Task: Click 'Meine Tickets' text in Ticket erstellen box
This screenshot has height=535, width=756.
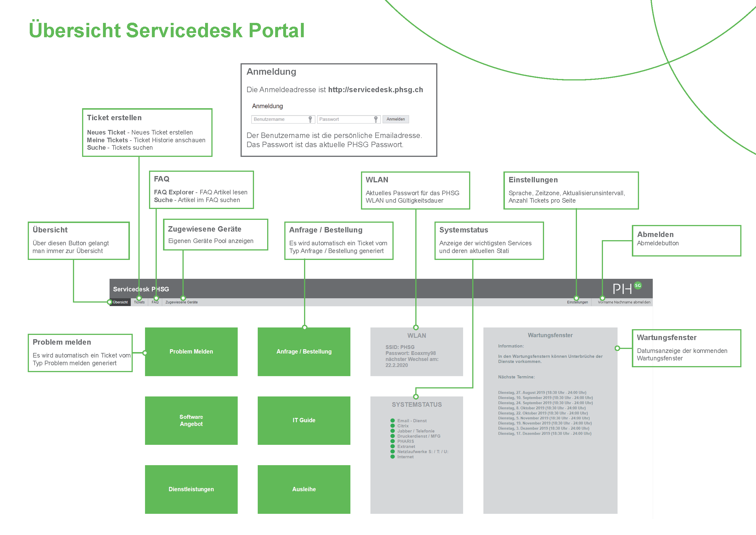Action: [x=107, y=140]
